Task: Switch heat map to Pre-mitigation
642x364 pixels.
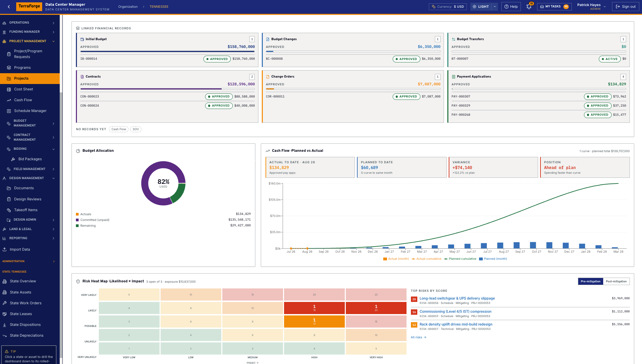Action: pos(590,281)
